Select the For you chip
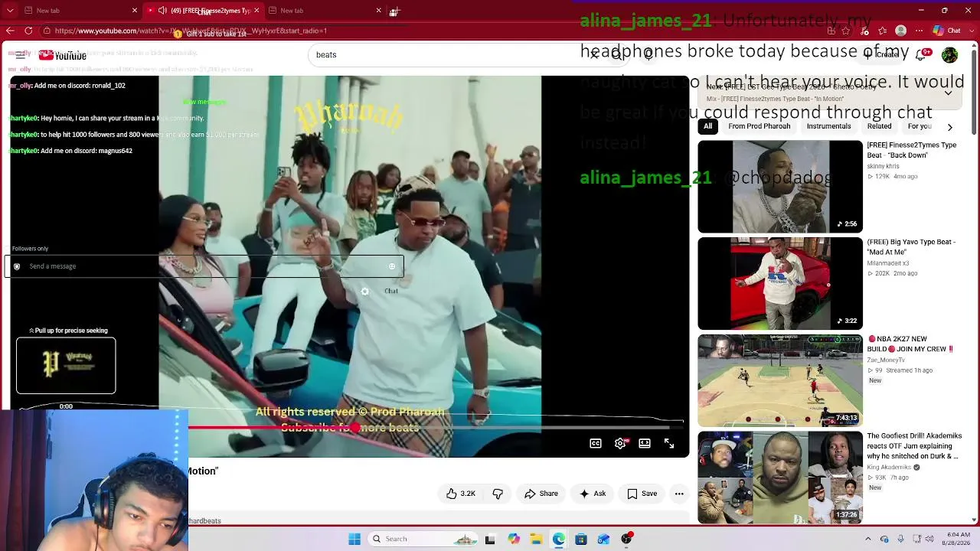This screenshot has height=551, width=980. point(919,126)
